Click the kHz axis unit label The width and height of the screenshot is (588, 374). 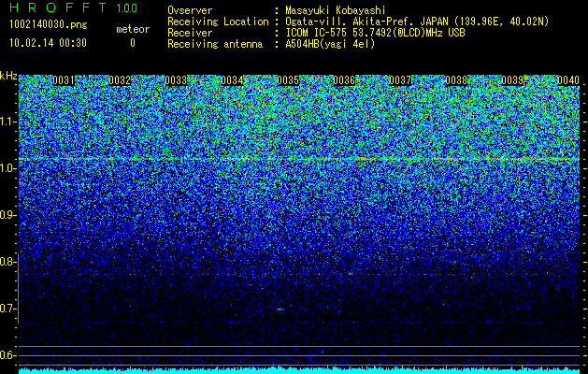tap(8, 76)
